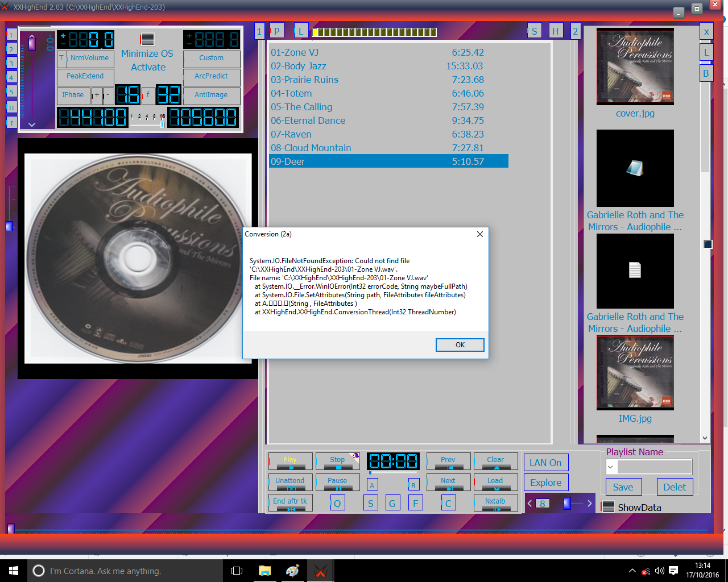Click the ShowData icon
This screenshot has width=728, height=582.
[x=608, y=506]
